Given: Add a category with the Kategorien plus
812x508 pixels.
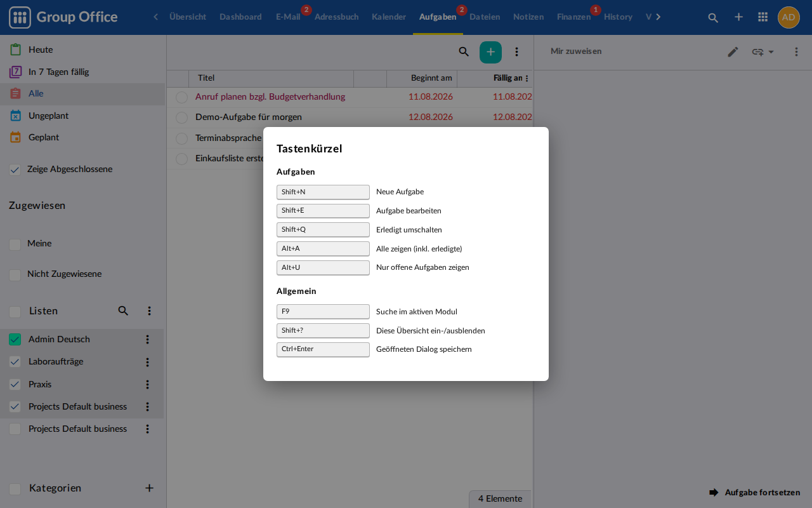Looking at the screenshot, I should pos(149,488).
